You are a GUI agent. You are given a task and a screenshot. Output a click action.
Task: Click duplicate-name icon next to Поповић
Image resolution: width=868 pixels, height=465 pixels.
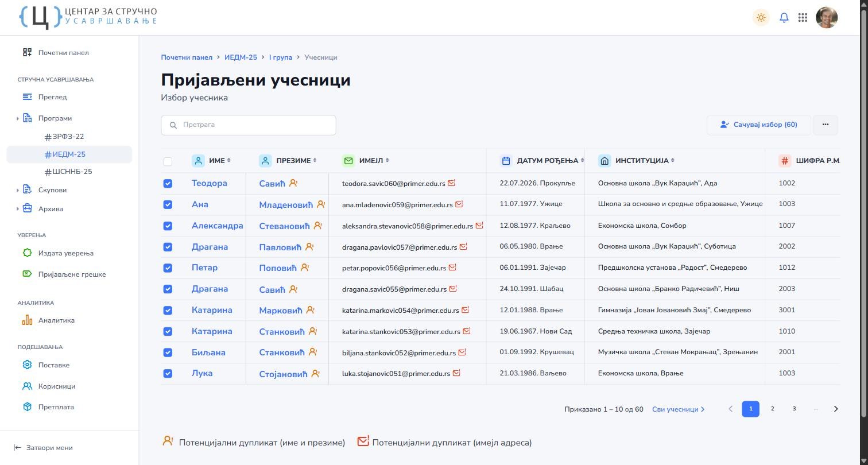click(305, 268)
